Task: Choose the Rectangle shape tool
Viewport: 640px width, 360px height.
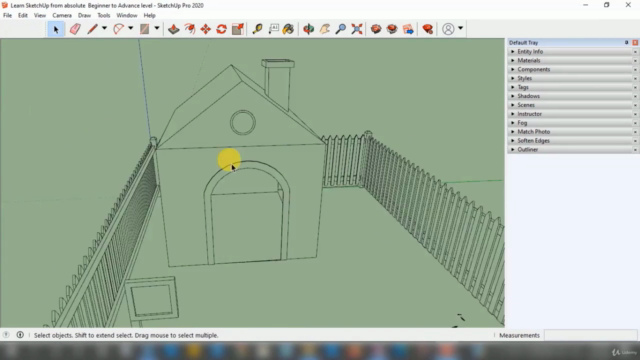Action: tap(144, 29)
